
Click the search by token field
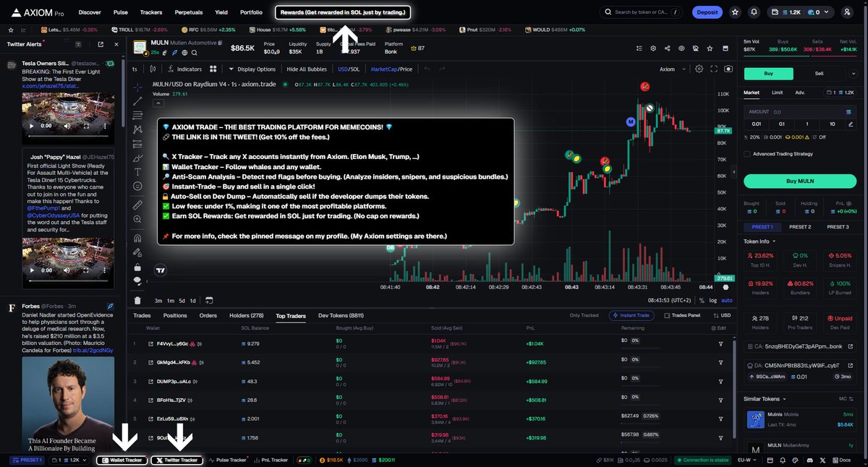coord(640,12)
